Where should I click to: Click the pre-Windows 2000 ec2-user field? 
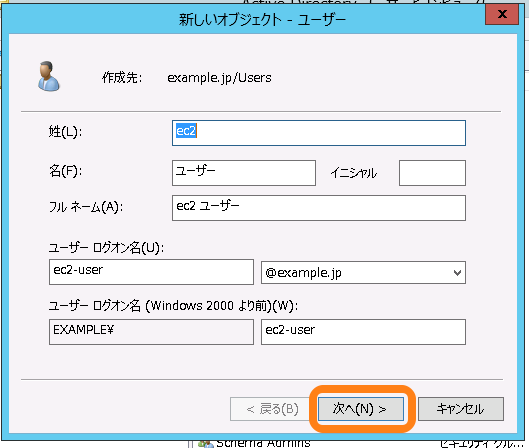click(363, 332)
